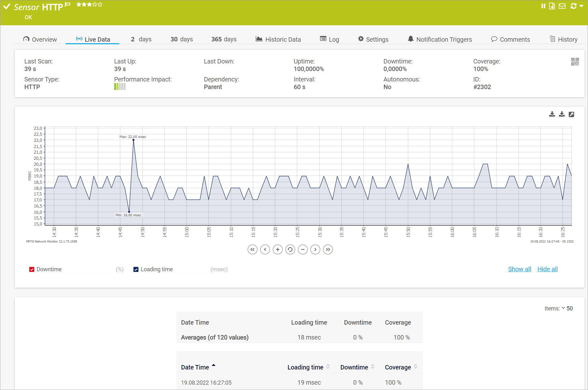Click the 19 msec loading time cell
The image size is (588, 390).
309,382
